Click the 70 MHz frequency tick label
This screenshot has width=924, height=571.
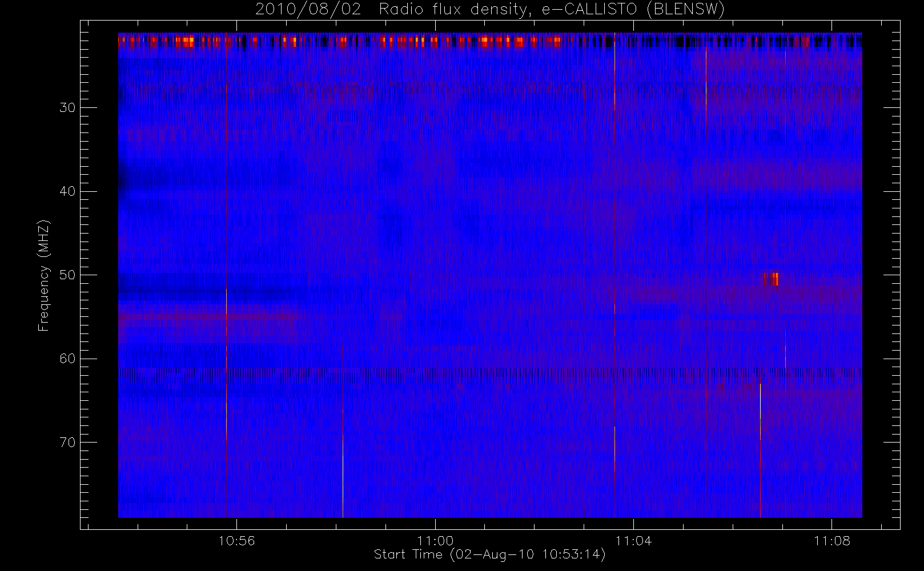[x=67, y=442]
